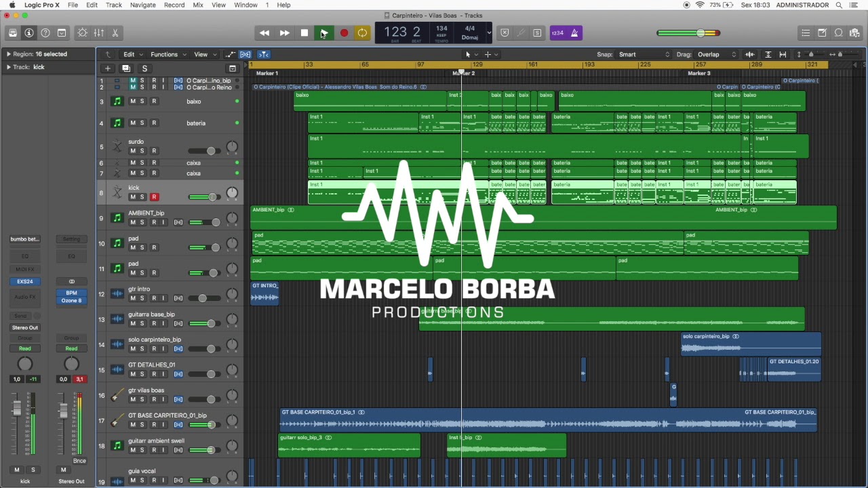Open the Editors scissors icon
The height and width of the screenshot is (488, 868).
click(x=115, y=33)
